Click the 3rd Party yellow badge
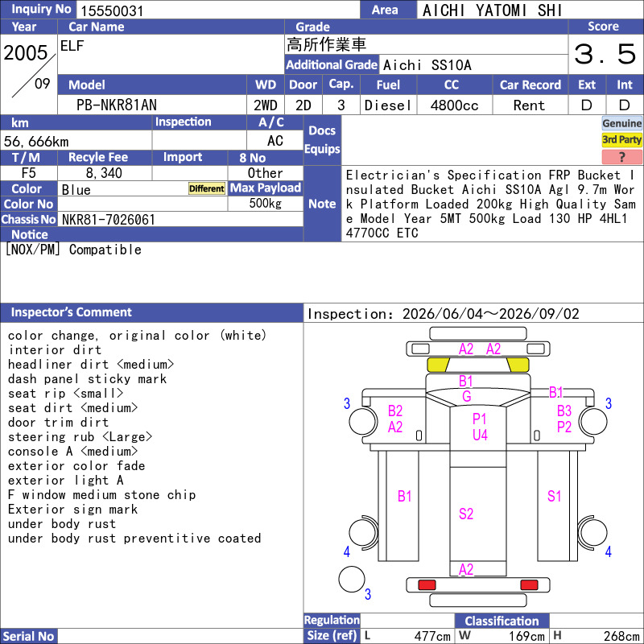 point(621,140)
